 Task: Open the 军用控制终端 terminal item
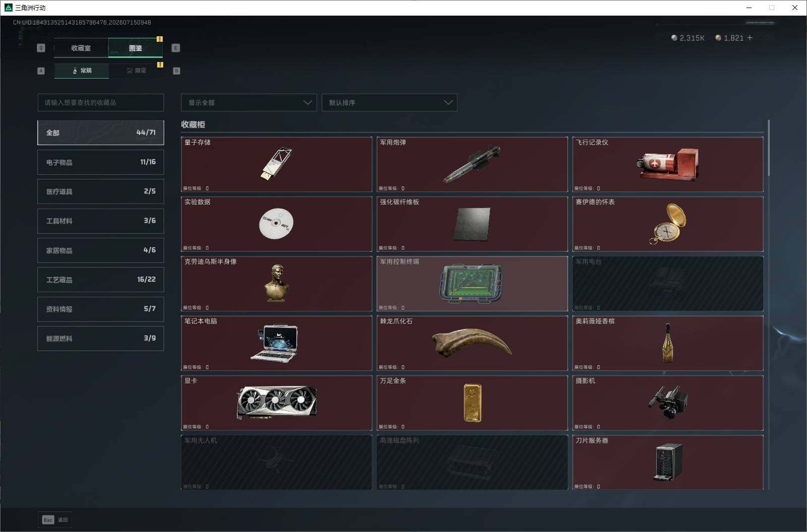coord(472,284)
